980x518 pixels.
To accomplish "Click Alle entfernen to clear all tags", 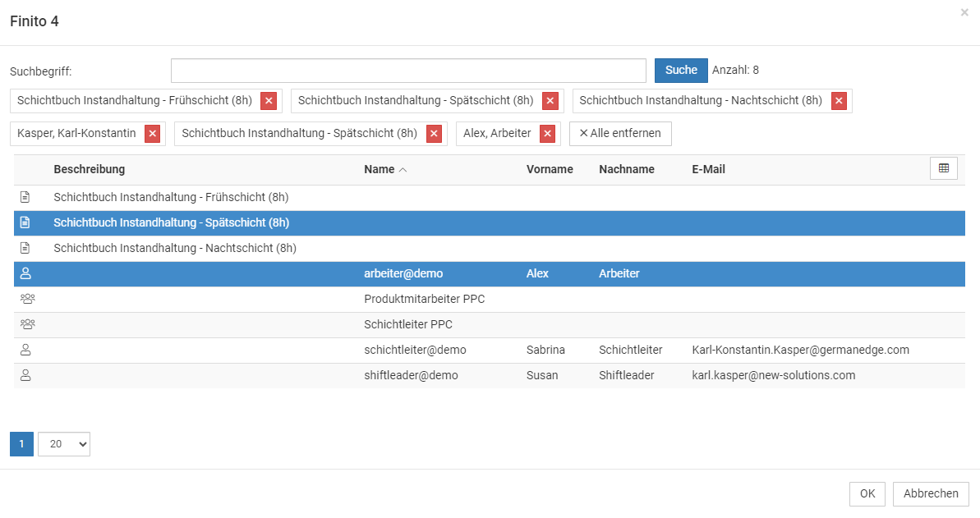I will click(x=619, y=134).
